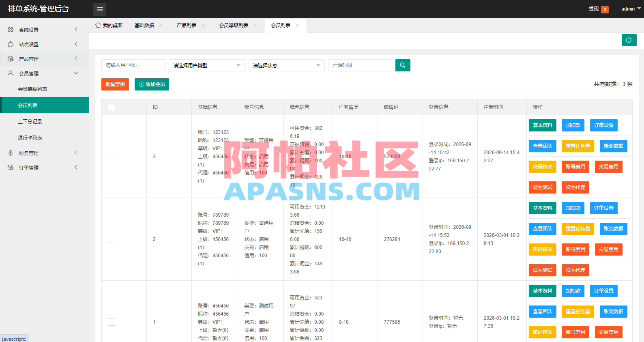Click 加扣款 for account 789789
This screenshot has height=342, width=644.
tap(573, 208)
